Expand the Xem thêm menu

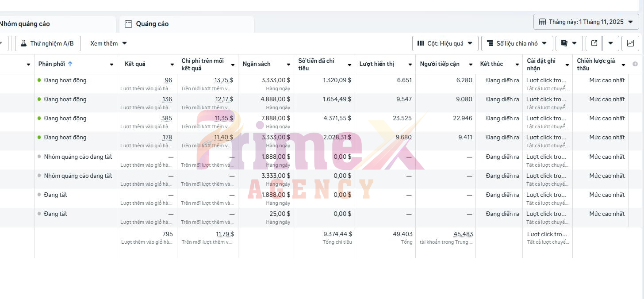[108, 43]
